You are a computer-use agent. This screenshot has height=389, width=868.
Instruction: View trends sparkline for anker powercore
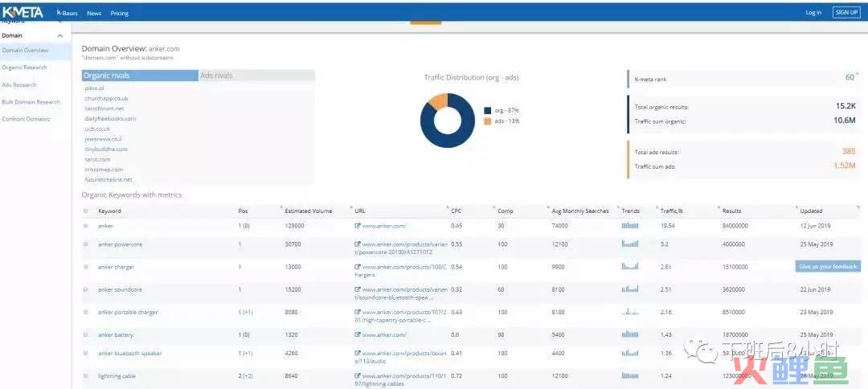(630, 244)
